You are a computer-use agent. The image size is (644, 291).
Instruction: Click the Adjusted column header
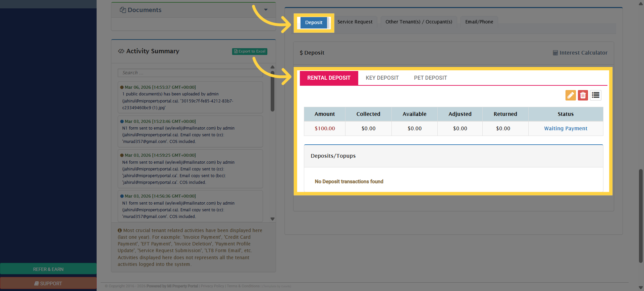(460, 114)
